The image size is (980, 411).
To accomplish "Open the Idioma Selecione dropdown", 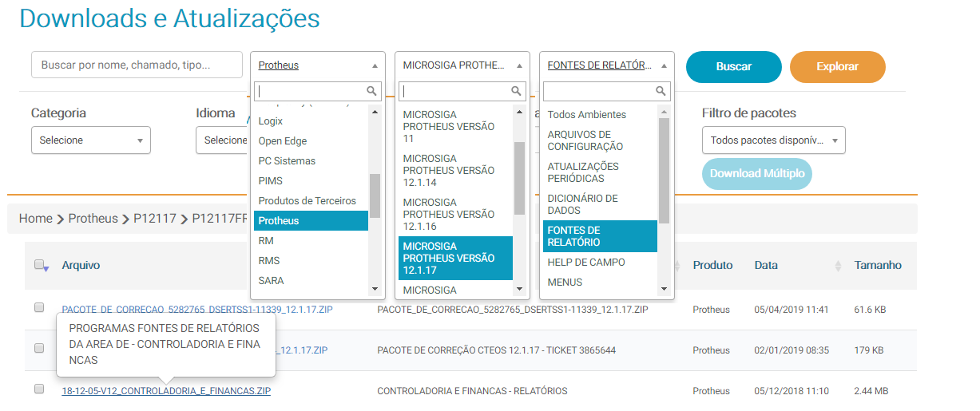I will click(x=222, y=140).
